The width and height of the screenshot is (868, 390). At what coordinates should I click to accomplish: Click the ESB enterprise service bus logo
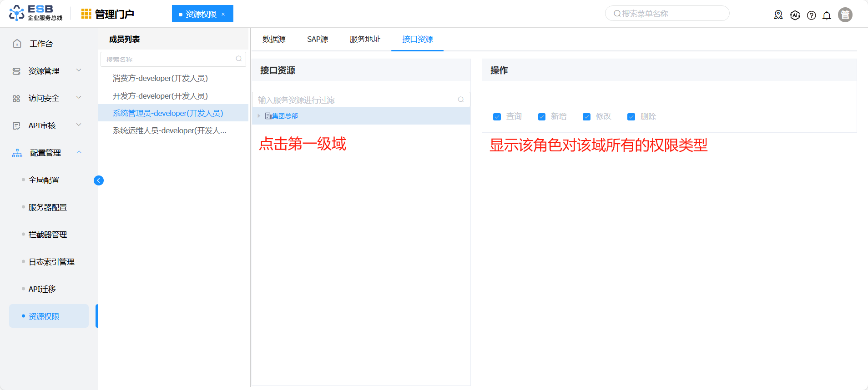35,13
